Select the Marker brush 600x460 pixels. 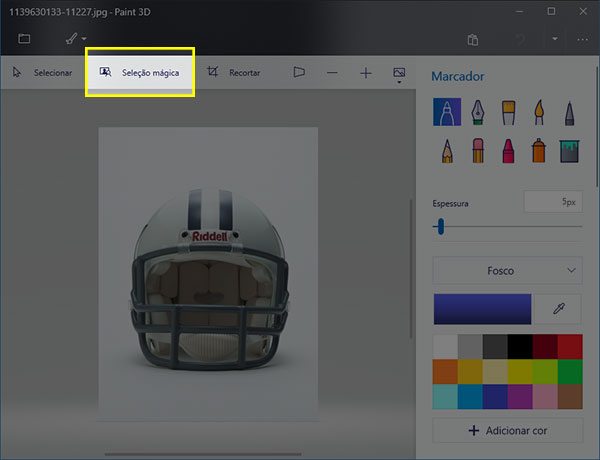447,112
